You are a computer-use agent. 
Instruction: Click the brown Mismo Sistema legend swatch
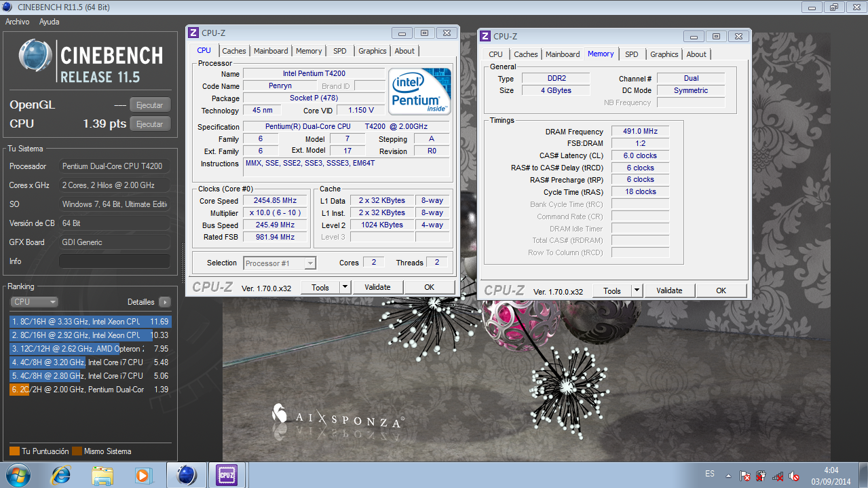[77, 451]
